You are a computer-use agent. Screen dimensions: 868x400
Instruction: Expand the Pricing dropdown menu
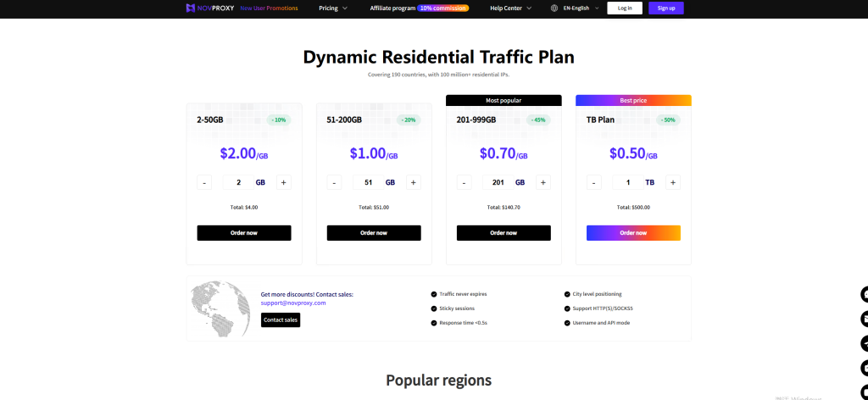point(332,8)
